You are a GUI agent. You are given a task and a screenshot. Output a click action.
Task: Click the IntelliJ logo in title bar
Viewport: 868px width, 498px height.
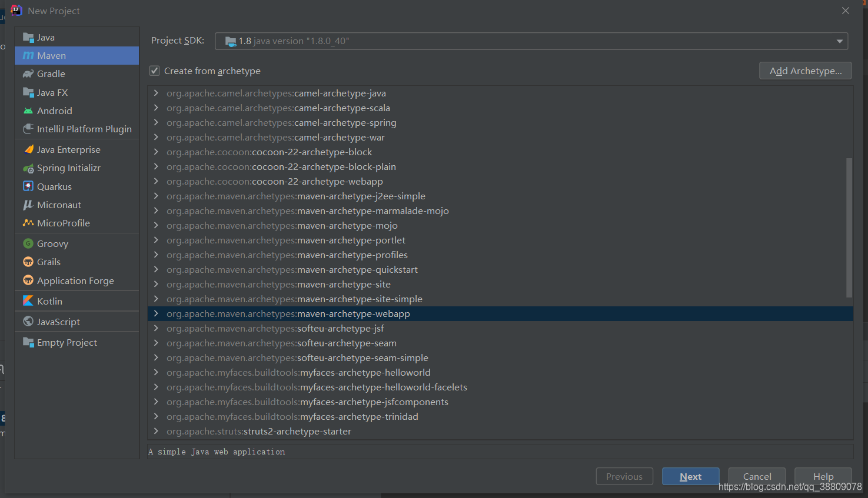16,11
